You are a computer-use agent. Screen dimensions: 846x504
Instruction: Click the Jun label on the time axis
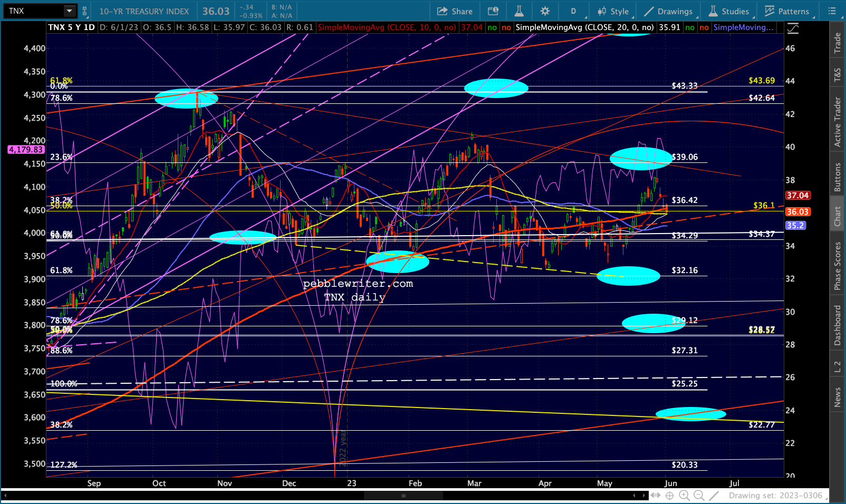(670, 483)
